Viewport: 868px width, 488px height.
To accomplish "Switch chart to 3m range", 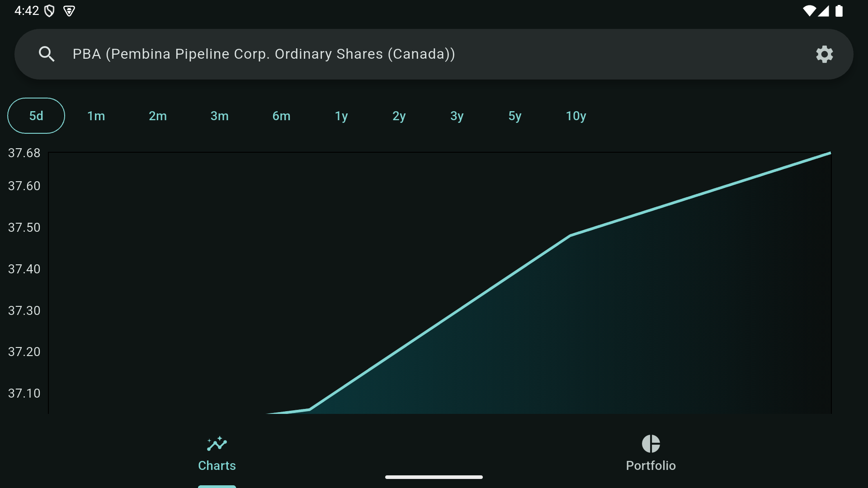I will point(219,116).
